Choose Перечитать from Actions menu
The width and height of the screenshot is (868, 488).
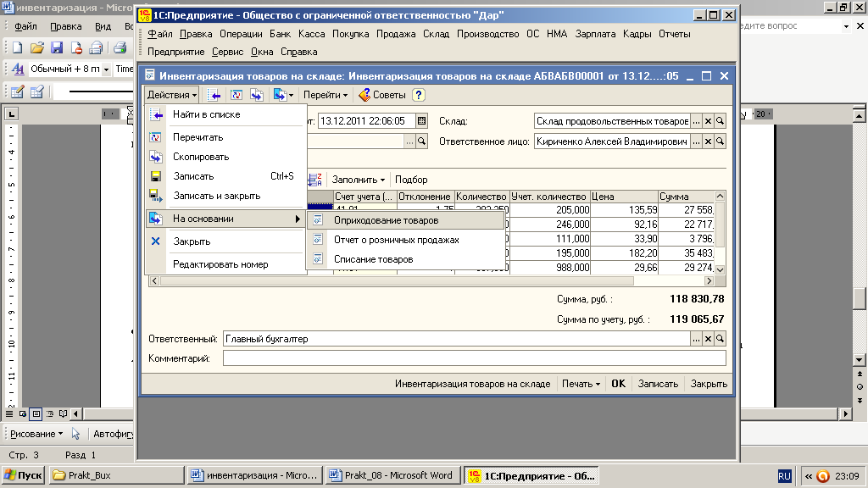pos(225,137)
